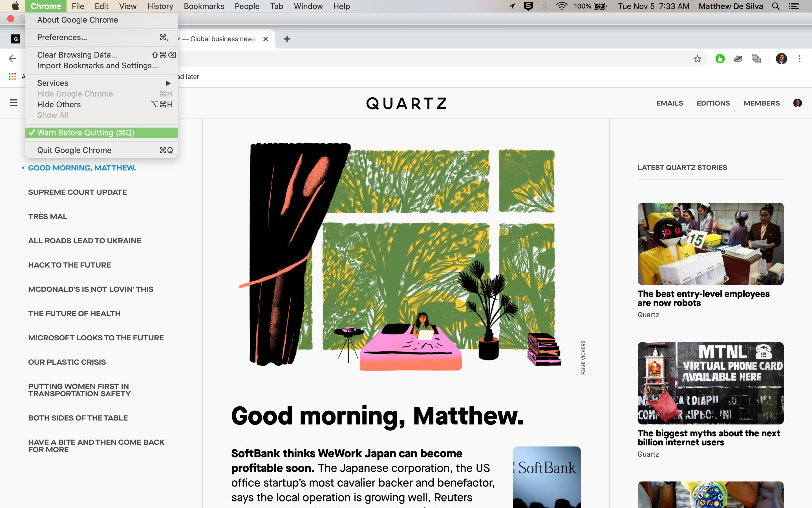Click the location services arrow icon
812x508 pixels.
point(512,6)
